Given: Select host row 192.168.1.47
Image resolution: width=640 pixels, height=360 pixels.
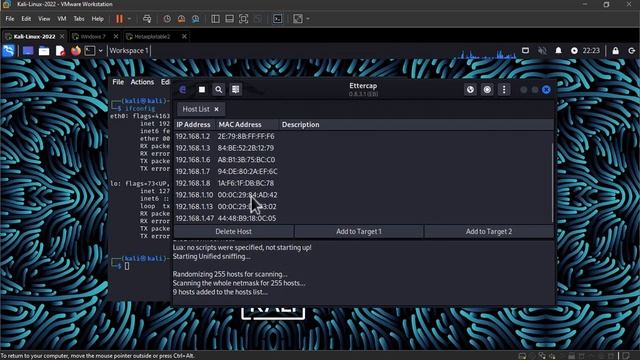Looking at the screenshot, I should (x=362, y=218).
